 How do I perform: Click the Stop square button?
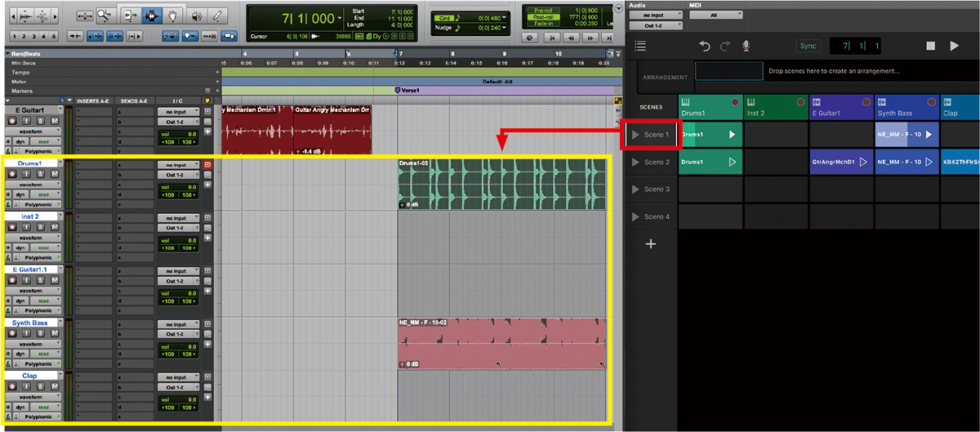[930, 47]
